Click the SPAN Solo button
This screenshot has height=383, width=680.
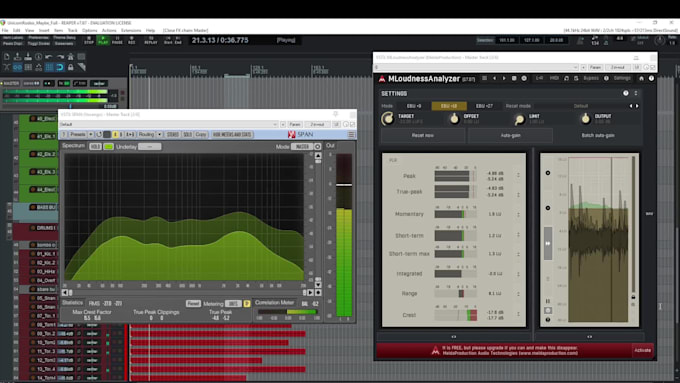(x=187, y=135)
